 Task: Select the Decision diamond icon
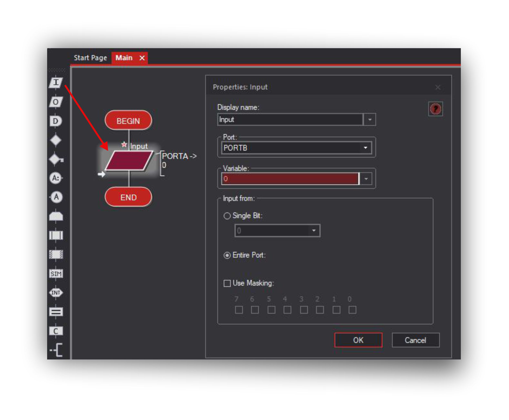coord(56,140)
